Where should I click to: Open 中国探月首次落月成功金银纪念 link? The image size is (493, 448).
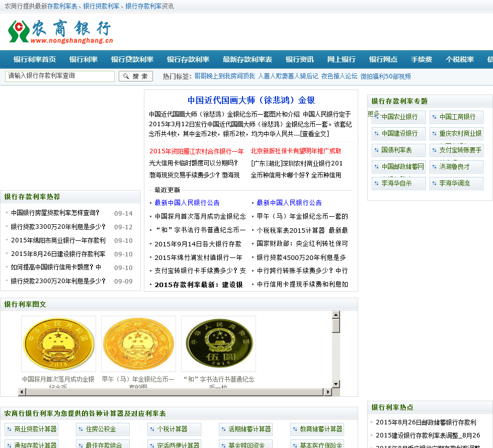click(x=200, y=216)
